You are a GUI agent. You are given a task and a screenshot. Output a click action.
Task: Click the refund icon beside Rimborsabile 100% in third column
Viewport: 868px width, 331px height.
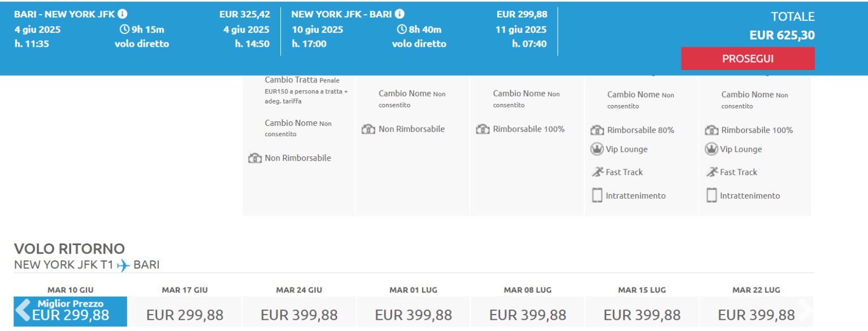pos(483,129)
